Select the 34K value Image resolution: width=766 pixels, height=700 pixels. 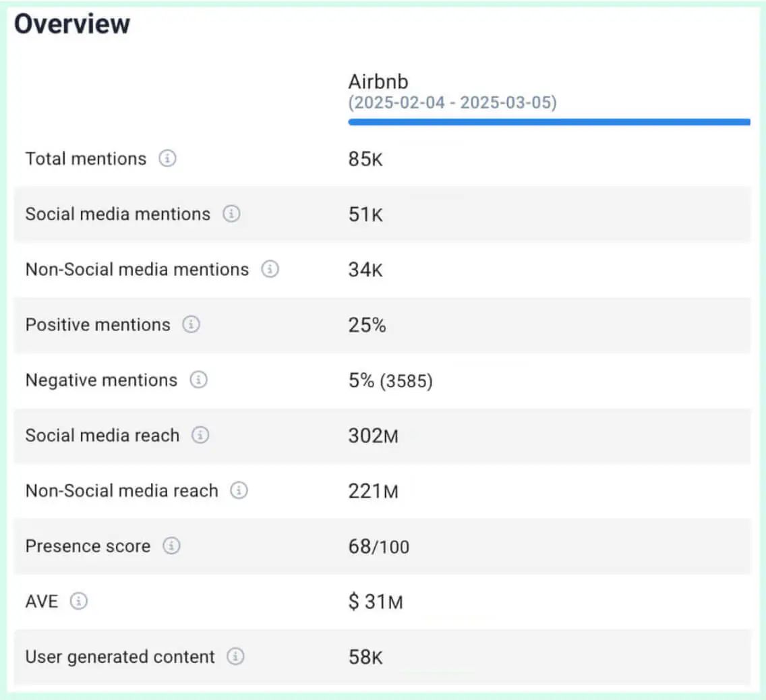(x=365, y=270)
